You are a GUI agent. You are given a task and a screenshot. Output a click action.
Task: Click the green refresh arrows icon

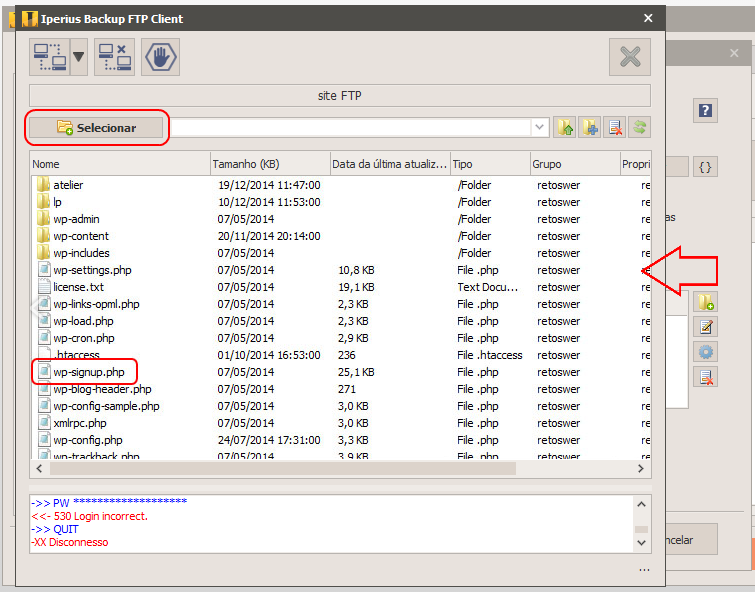(639, 128)
